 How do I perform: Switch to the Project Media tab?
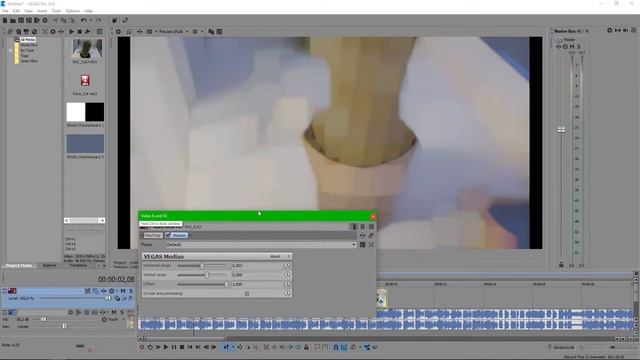19,265
